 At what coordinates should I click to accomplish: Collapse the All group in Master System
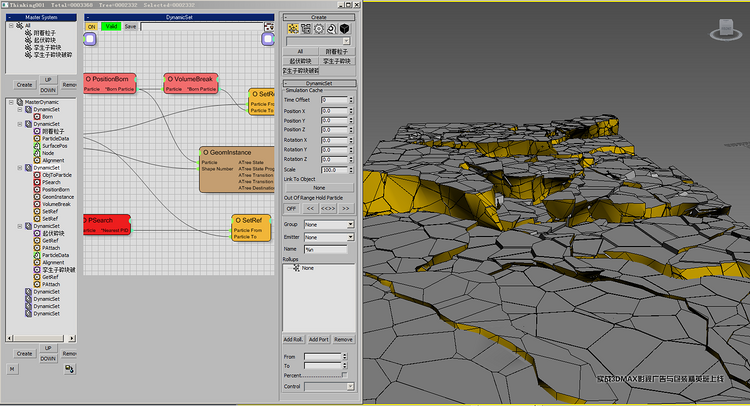[x=11, y=25]
